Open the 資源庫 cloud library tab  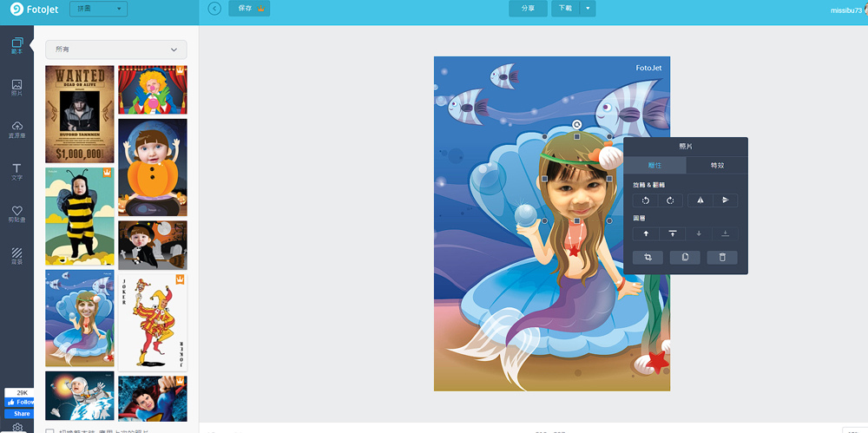16,129
